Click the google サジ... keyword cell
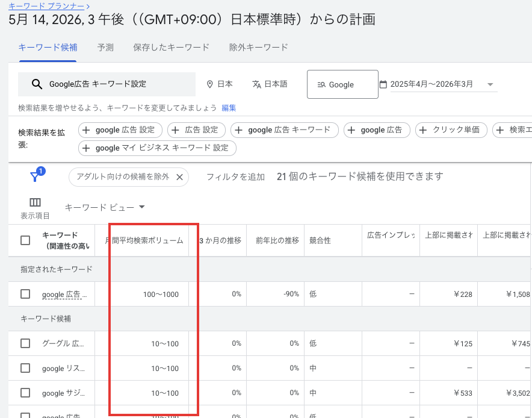 coord(63,393)
